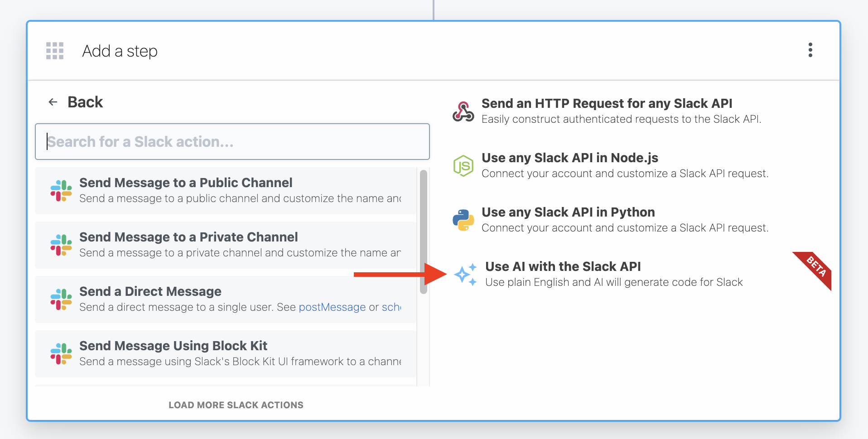This screenshot has height=439, width=868.
Task: Select Send Message to a Private Channel
Action: click(226, 245)
